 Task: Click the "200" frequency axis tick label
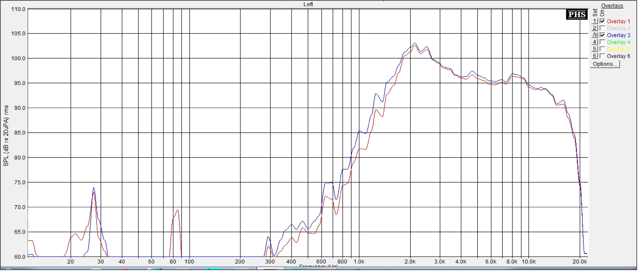[x=240, y=261]
